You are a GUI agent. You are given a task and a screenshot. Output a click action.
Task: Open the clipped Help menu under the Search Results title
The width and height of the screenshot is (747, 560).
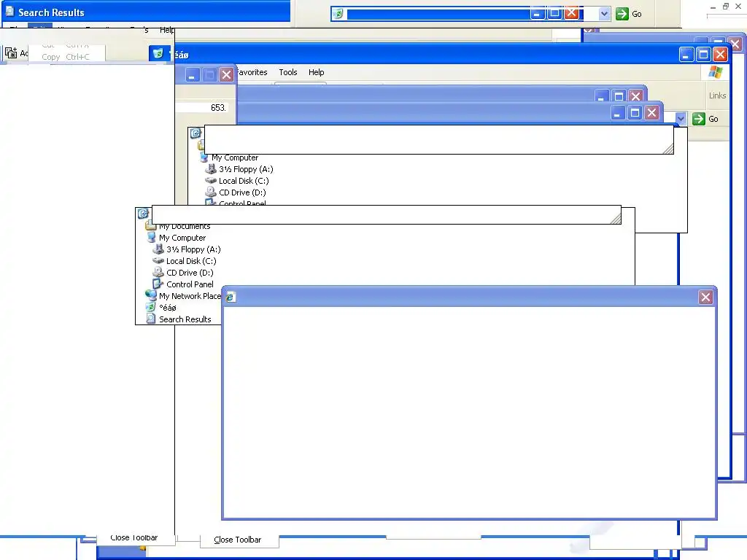167,30
